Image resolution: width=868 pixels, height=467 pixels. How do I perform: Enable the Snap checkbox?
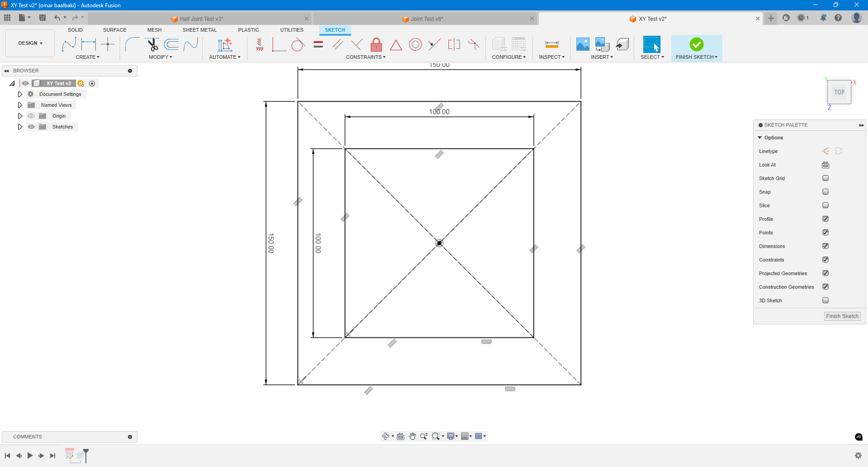tap(826, 192)
